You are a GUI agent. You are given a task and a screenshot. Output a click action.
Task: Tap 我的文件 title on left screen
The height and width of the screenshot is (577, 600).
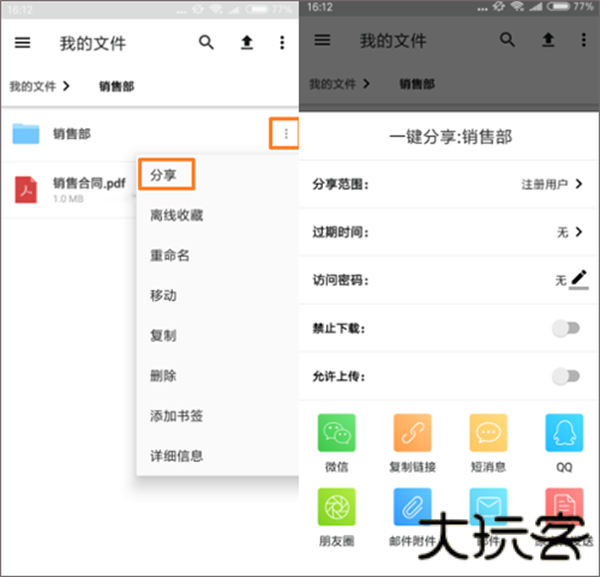click(93, 43)
